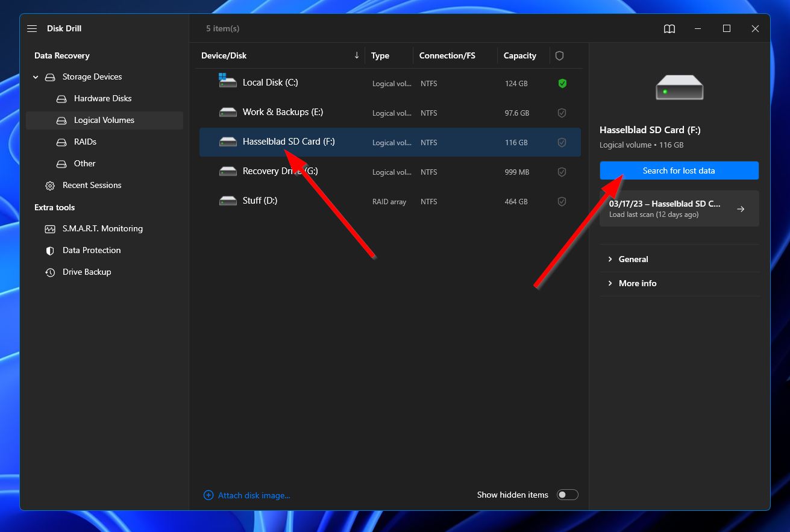Click Search for lost data button
This screenshot has height=532, width=790.
click(679, 171)
